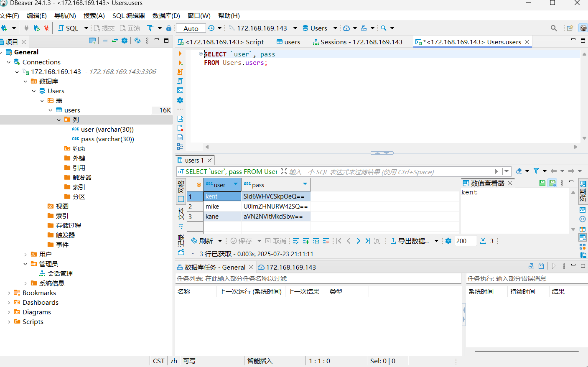Image resolution: width=588 pixels, height=367 pixels.
Task: Click row count calculate icon
Action: click(x=483, y=241)
